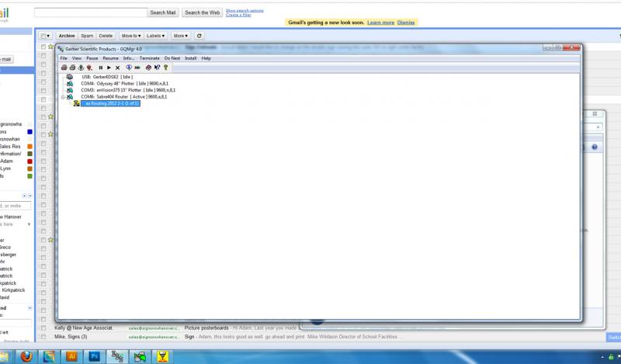
Task: Click the Resume menu item
Action: click(110, 58)
